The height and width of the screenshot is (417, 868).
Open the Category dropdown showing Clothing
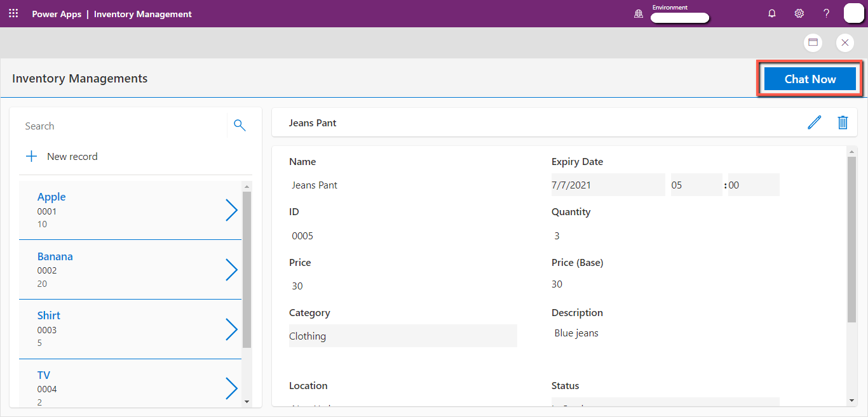tap(403, 336)
